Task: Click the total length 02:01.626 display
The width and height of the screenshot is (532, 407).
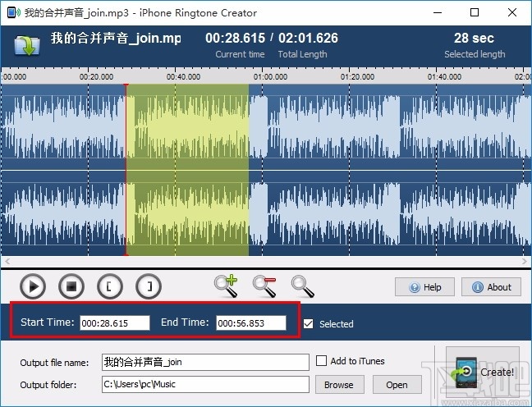Action: pos(308,38)
